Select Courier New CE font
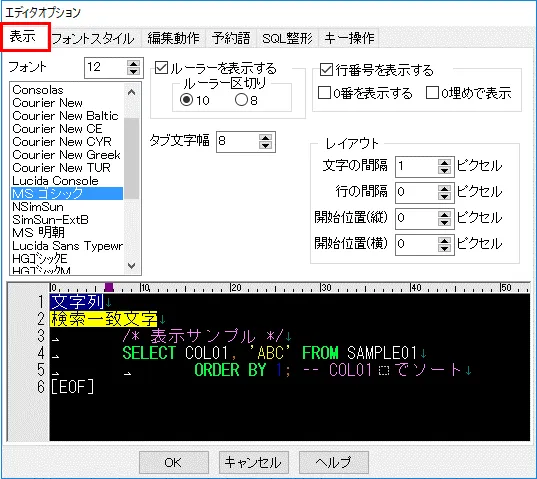Viewport: 537px width, 479px height. coord(67,129)
